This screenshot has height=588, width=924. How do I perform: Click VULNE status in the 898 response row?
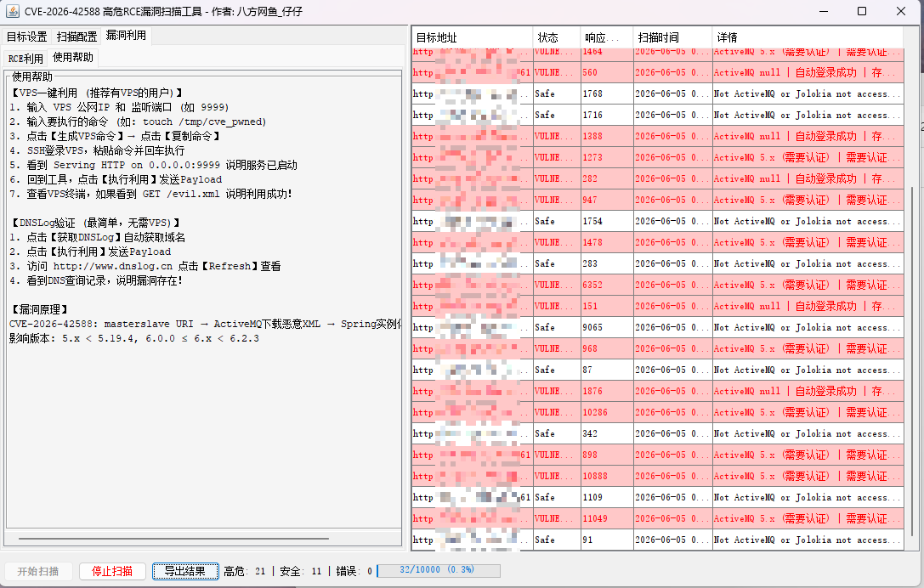(x=557, y=455)
